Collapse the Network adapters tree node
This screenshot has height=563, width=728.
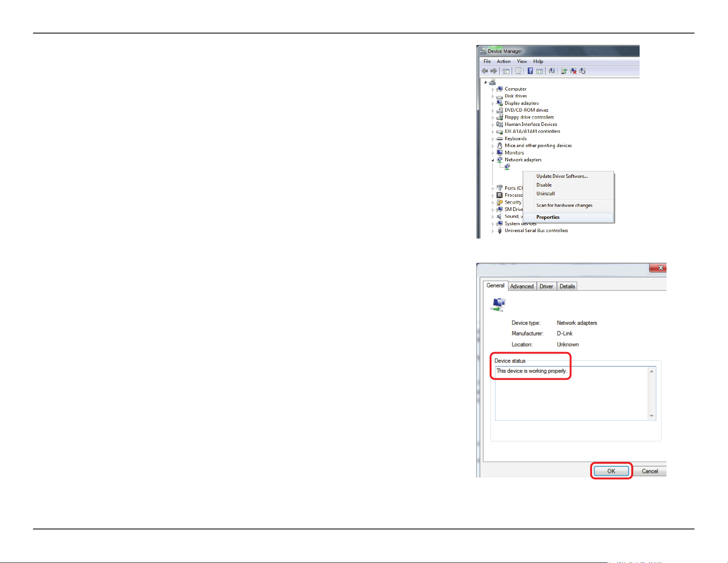coord(493,160)
